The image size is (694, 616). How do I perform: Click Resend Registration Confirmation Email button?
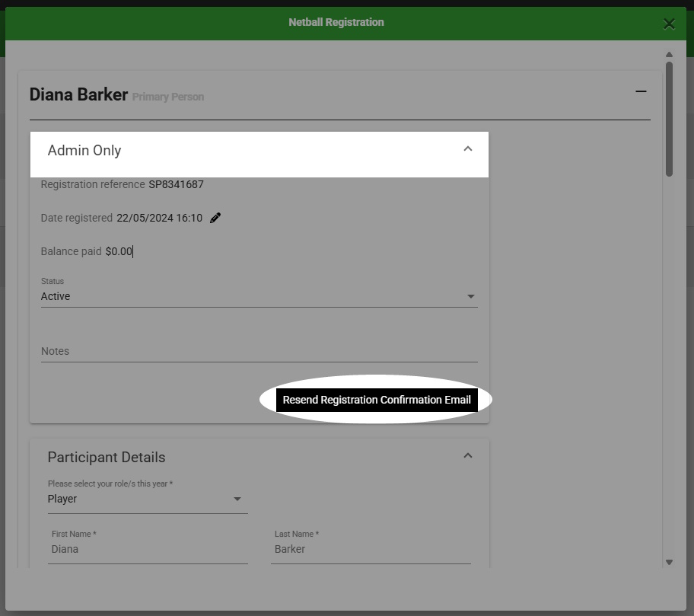point(377,400)
